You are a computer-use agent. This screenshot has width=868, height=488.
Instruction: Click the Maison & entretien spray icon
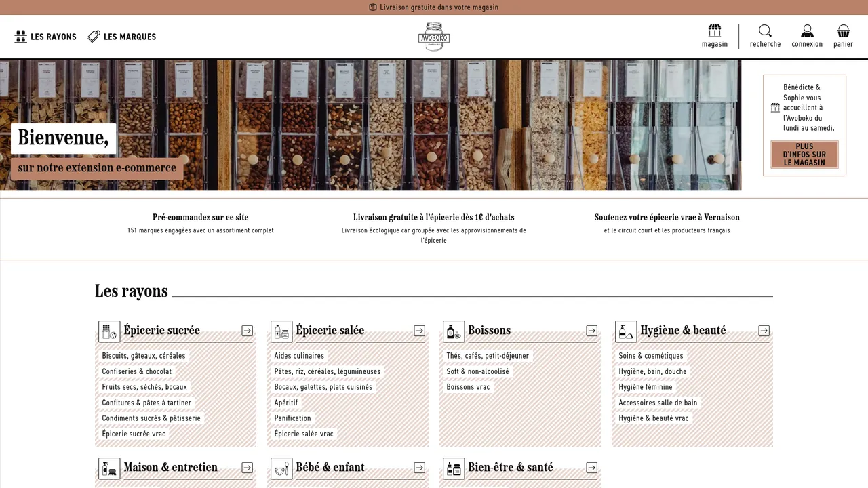pos(109,468)
